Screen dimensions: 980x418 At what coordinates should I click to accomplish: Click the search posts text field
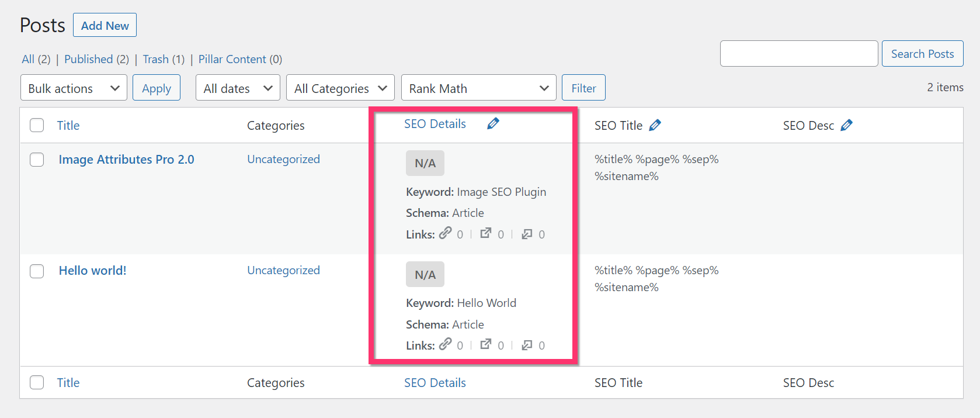(798, 54)
